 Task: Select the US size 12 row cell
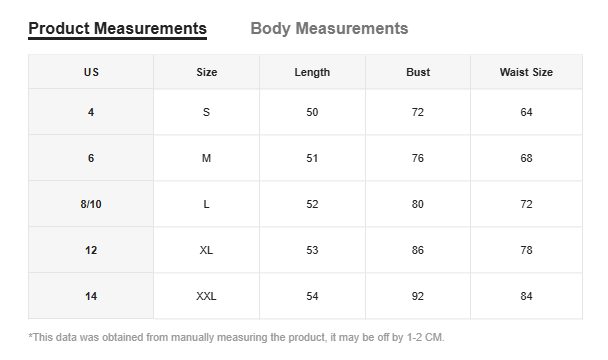coord(91,250)
